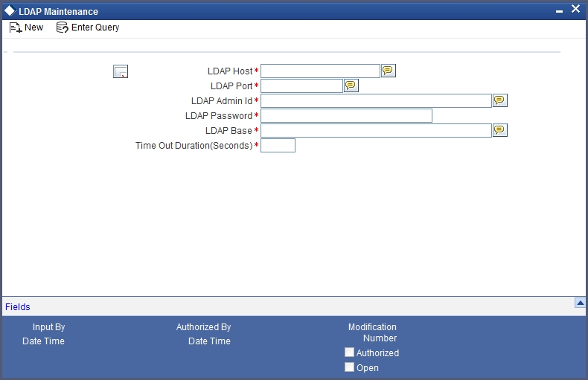Focus the LDAP Admin Id input field
Screen dimensions: 588x380
point(376,101)
